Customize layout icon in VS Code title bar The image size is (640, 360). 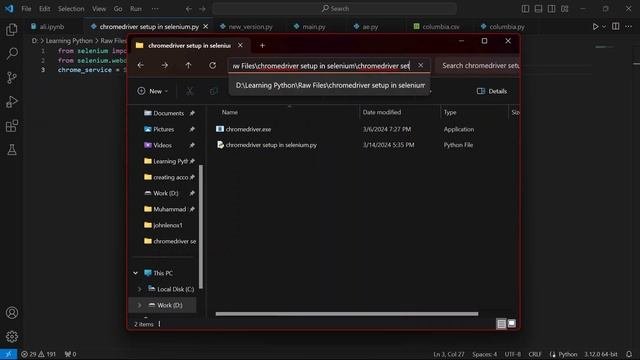click(x=564, y=9)
